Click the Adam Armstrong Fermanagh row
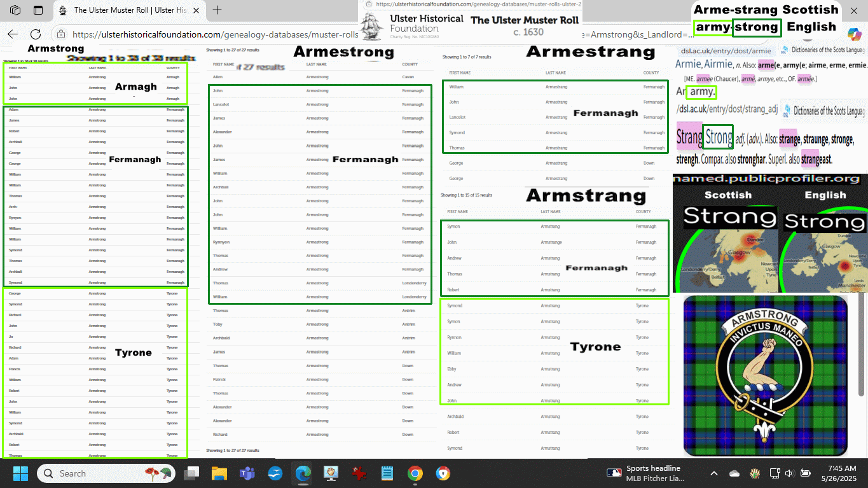Screen dimensions: 868x488 [x=95, y=109]
